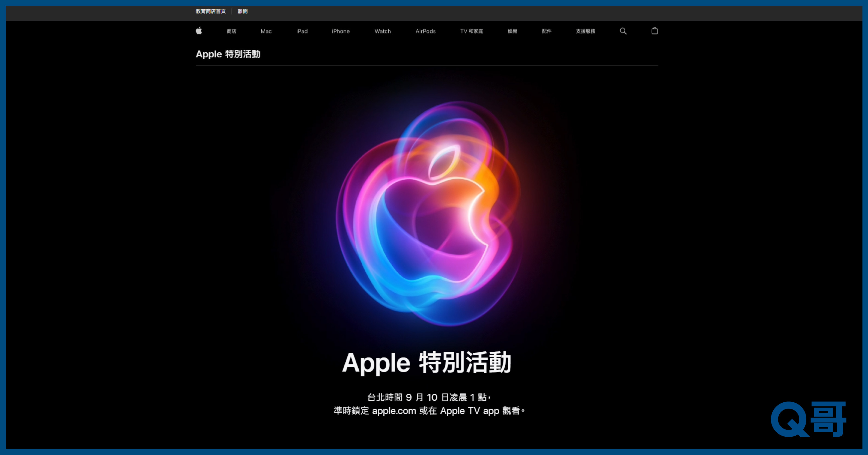The image size is (868, 455).
Task: Click the Apple logo in navigation bar
Action: tap(199, 31)
